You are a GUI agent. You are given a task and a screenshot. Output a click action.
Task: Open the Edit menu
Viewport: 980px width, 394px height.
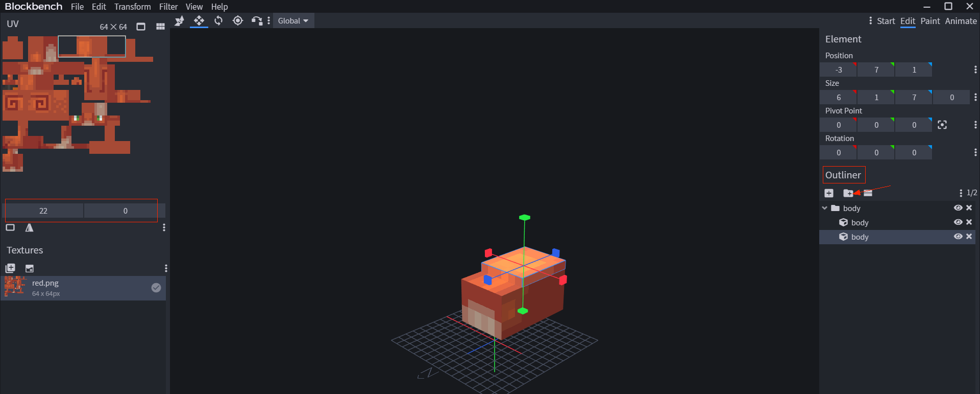99,7
